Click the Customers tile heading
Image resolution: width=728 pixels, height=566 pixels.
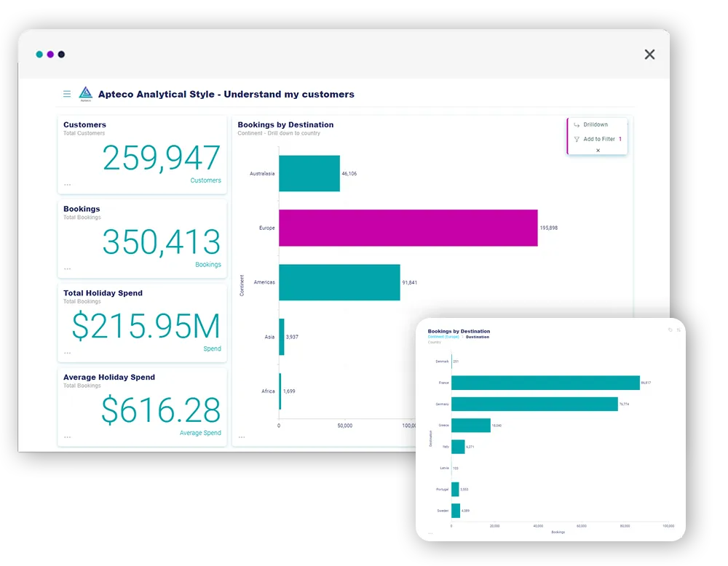84,125
